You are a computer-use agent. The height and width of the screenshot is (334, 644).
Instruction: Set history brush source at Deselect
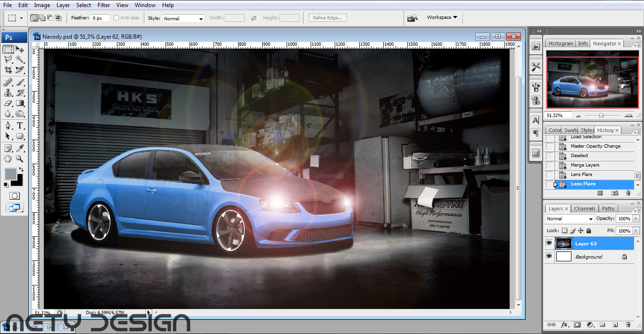point(550,156)
